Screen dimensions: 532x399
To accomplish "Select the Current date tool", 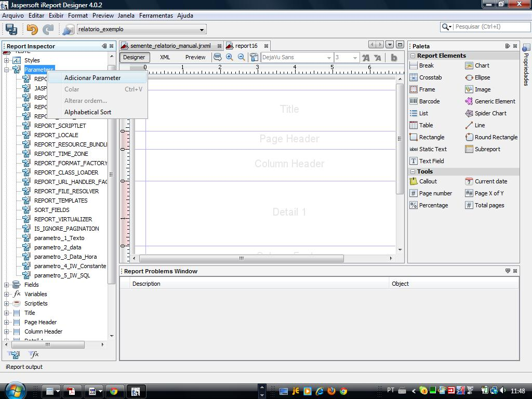I will [486, 181].
